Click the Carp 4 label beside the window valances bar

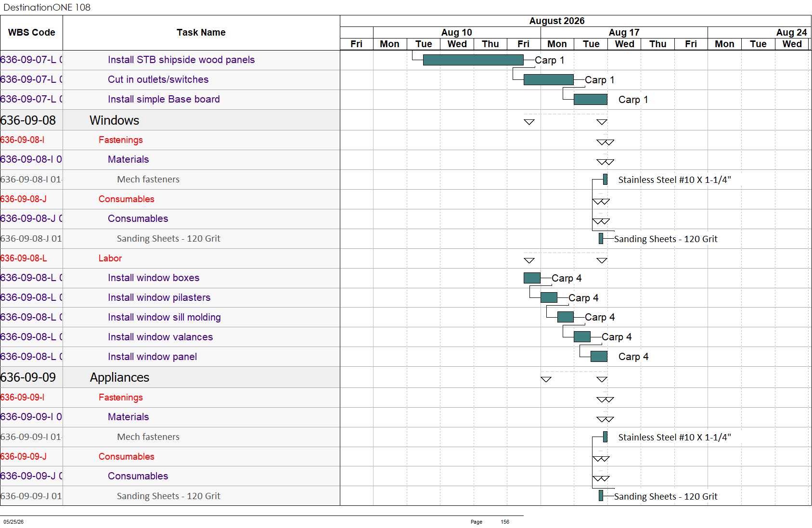click(617, 337)
